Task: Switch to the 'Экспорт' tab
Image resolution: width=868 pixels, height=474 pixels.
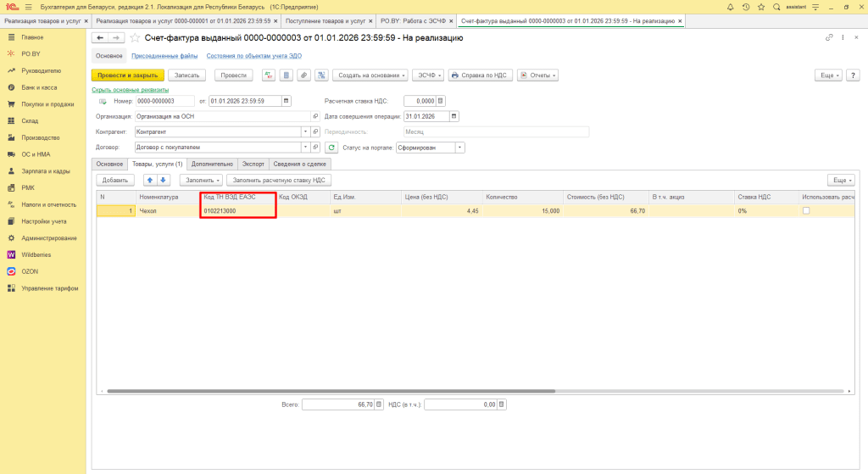Action: click(x=253, y=164)
